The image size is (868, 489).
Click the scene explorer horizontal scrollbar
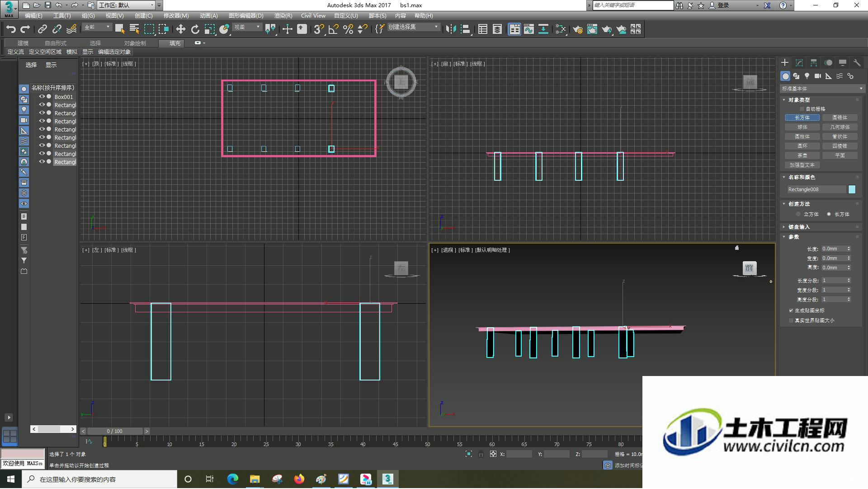(53, 429)
